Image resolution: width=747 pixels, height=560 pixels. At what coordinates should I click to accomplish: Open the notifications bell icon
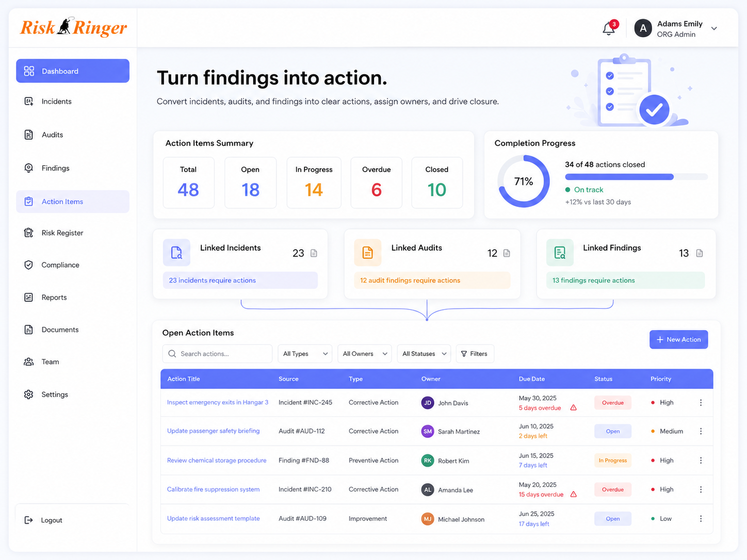click(x=609, y=29)
